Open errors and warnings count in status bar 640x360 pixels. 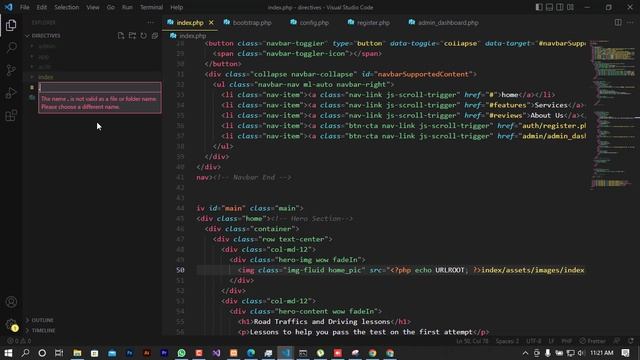(19, 341)
